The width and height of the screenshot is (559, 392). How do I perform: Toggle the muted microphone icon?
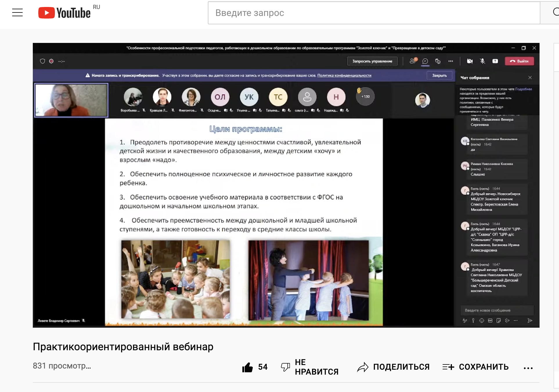click(482, 61)
